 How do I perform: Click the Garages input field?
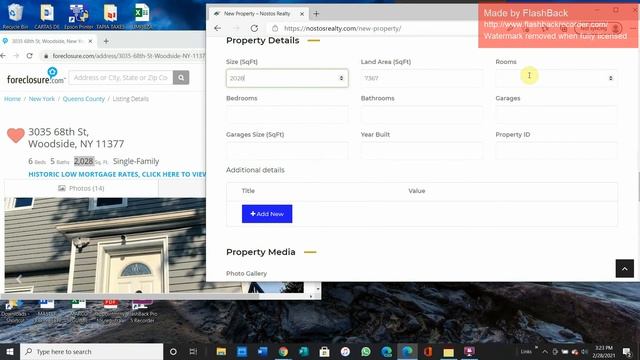point(556,114)
